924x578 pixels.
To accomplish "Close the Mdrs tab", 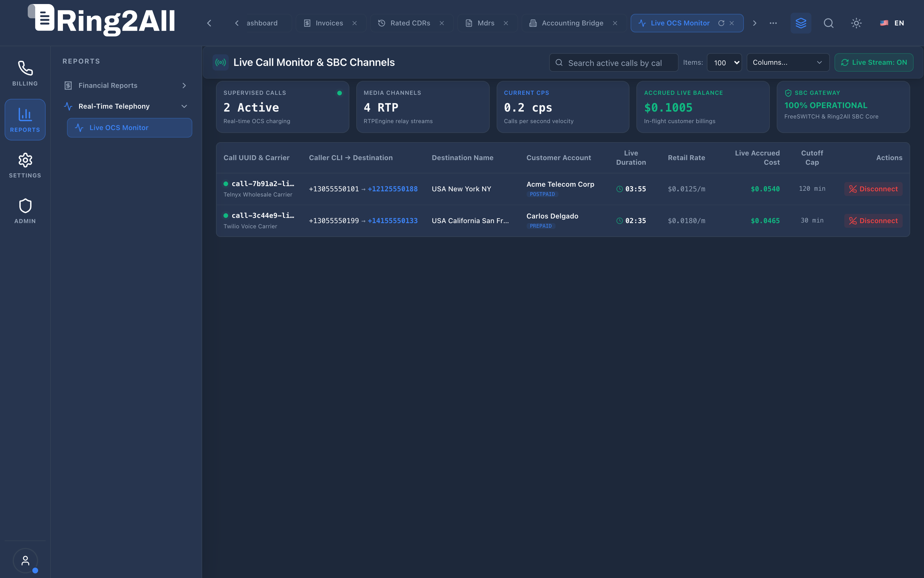I will pyautogui.click(x=506, y=23).
